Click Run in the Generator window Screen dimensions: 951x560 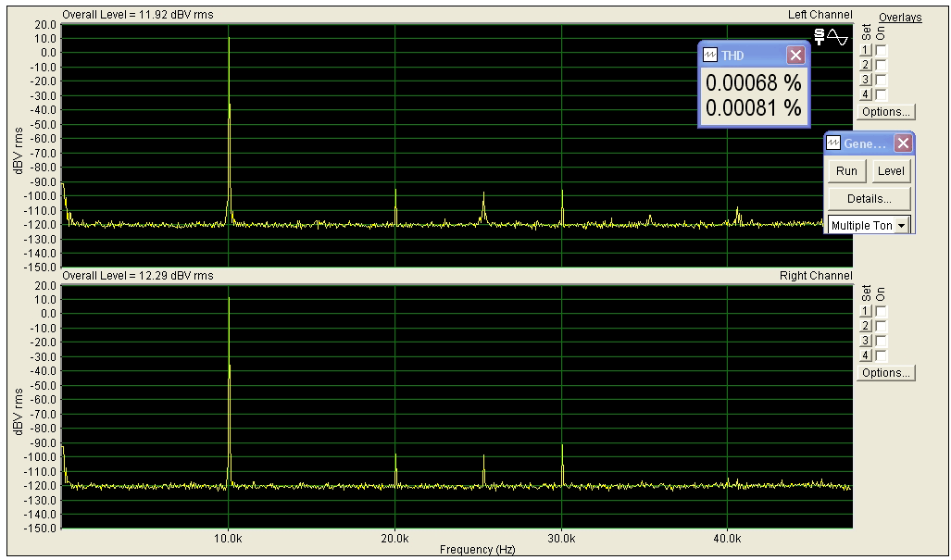pos(846,171)
